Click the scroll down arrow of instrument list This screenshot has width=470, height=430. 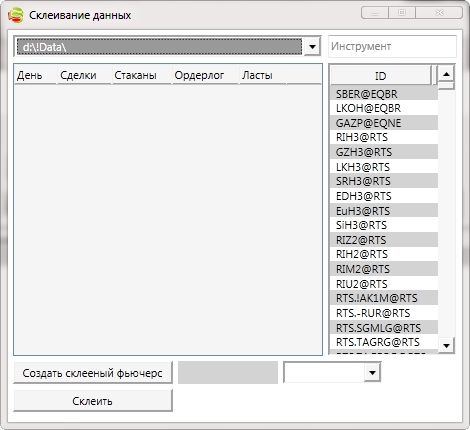tap(446, 345)
